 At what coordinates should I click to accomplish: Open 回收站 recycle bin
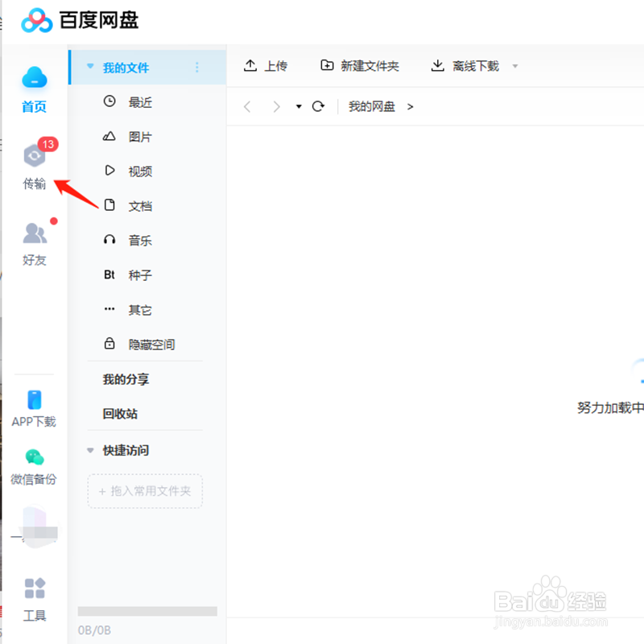120,414
